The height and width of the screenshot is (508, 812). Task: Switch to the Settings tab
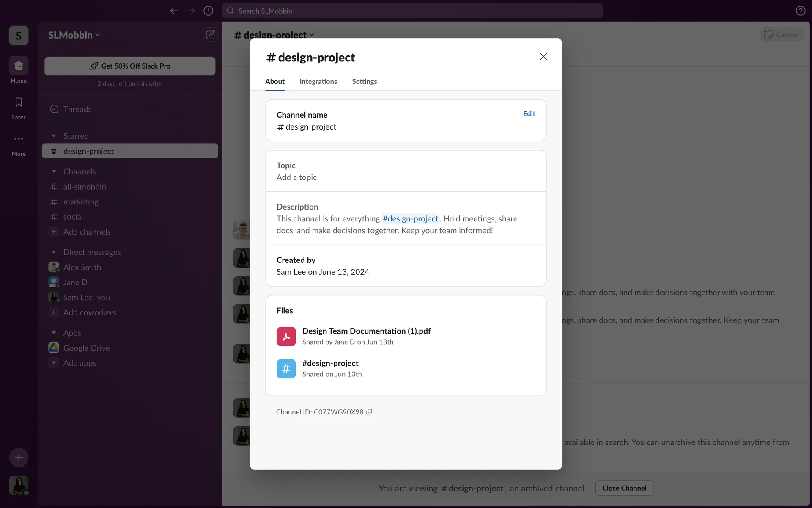tap(364, 81)
